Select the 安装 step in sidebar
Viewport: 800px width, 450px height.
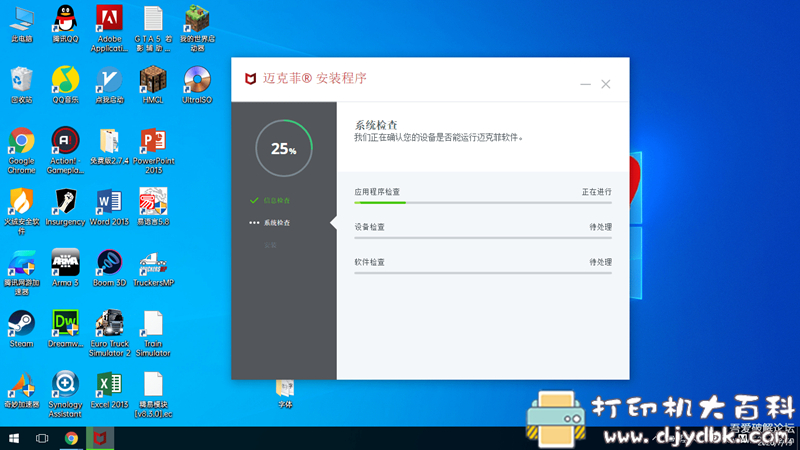tap(270, 245)
